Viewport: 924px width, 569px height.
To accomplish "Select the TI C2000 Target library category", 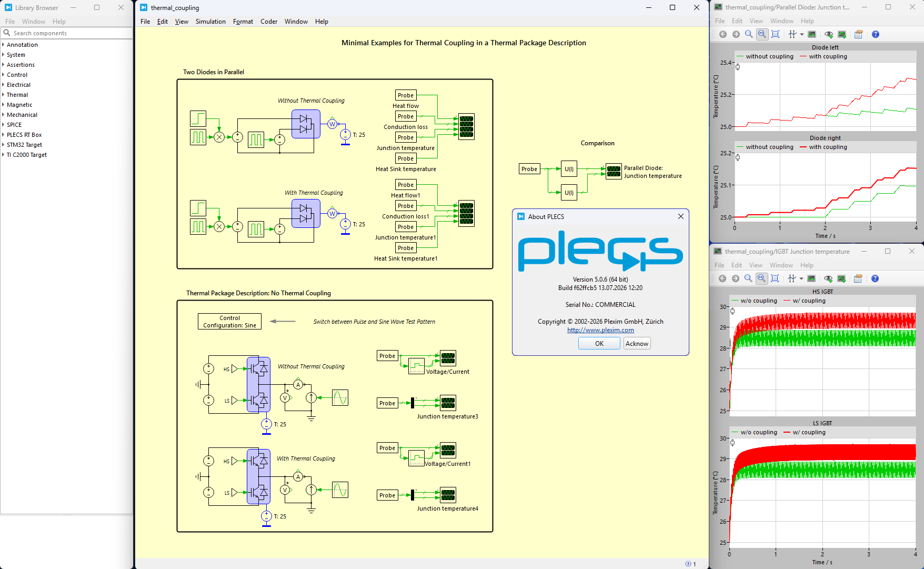I will [x=27, y=155].
